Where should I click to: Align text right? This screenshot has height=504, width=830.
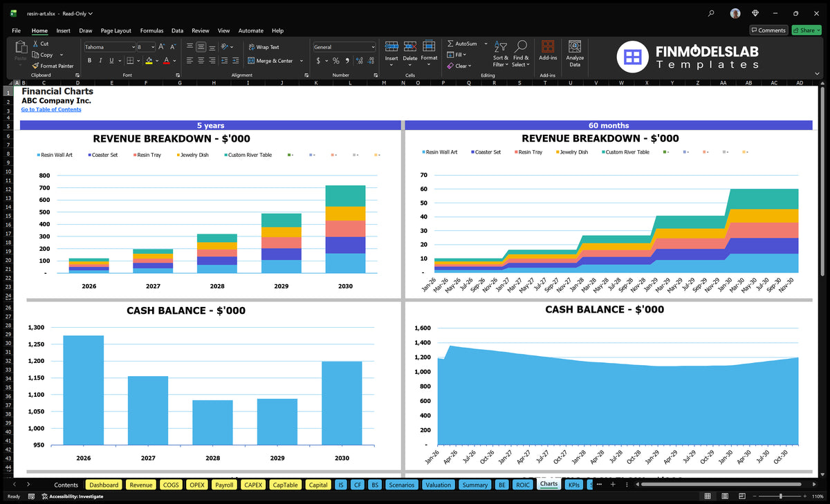(x=212, y=61)
